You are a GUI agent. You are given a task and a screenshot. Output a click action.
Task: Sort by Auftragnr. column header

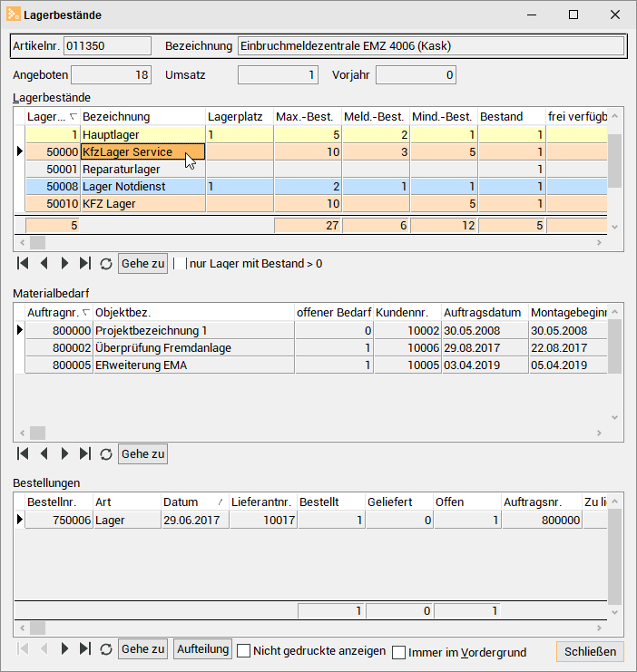tap(59, 313)
